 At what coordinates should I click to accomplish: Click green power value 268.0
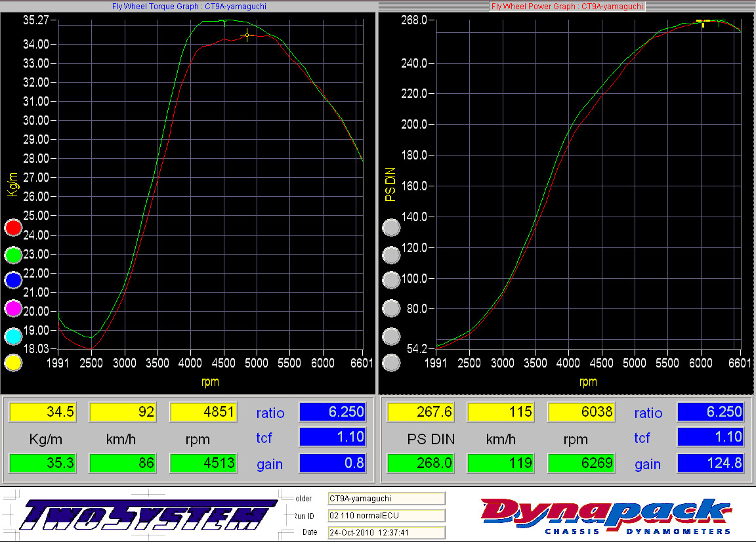click(421, 463)
